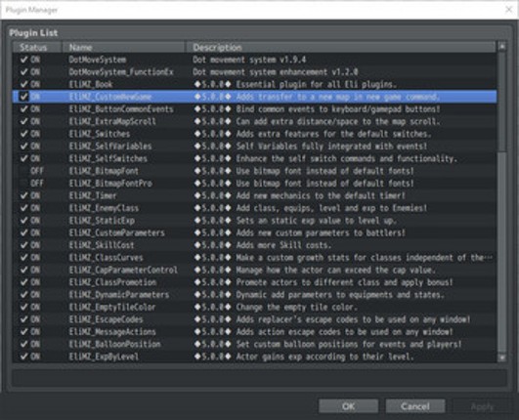Toggle the checkmark for EliMZ_ExpByLevel
The image size is (519, 420).
(x=23, y=357)
